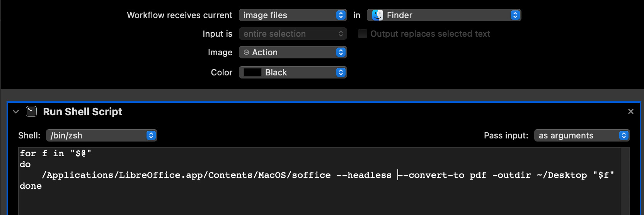The width and height of the screenshot is (644, 215).
Task: Toggle Output replaces selected text checkbox
Action: click(x=362, y=34)
